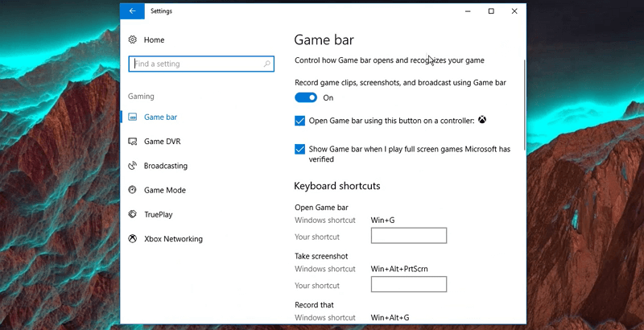Click the Find a setting search field
Viewport: 644px width, 330px height.
(201, 64)
